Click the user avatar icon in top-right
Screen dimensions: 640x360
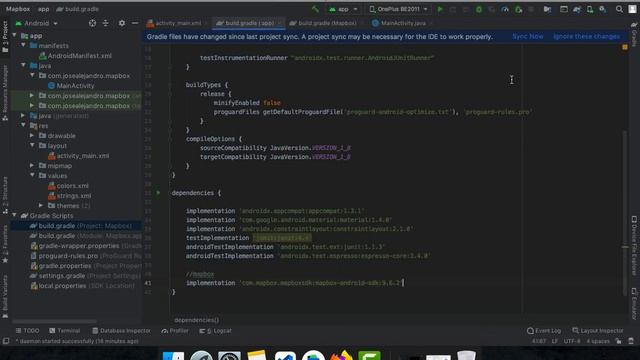click(x=633, y=9)
